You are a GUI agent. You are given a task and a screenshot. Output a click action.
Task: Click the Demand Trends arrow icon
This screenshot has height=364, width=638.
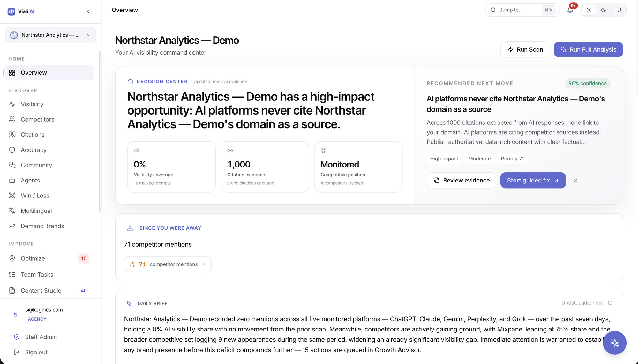pos(12,226)
